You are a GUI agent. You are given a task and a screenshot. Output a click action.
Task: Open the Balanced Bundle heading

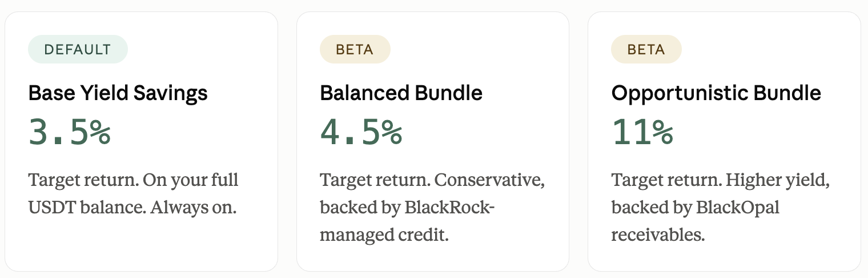401,93
